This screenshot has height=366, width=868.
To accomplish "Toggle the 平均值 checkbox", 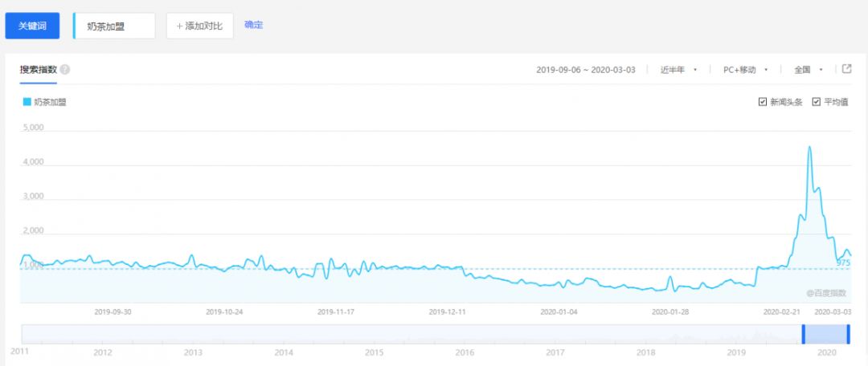I will [x=817, y=102].
